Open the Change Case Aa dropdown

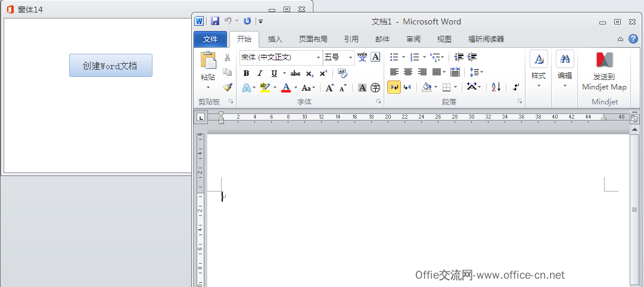(309, 88)
